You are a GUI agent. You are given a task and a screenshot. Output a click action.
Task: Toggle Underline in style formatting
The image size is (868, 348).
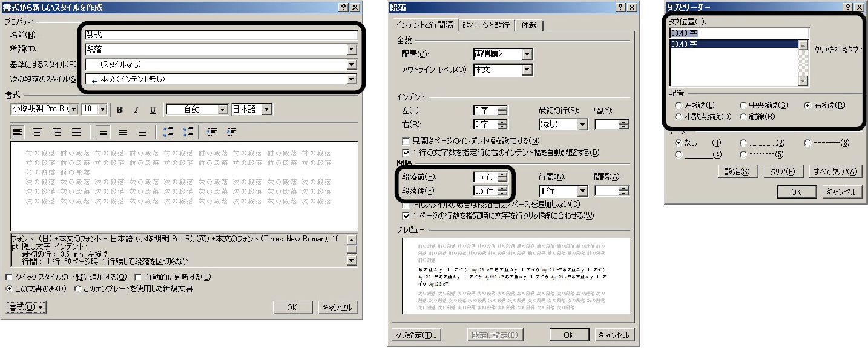point(153,110)
